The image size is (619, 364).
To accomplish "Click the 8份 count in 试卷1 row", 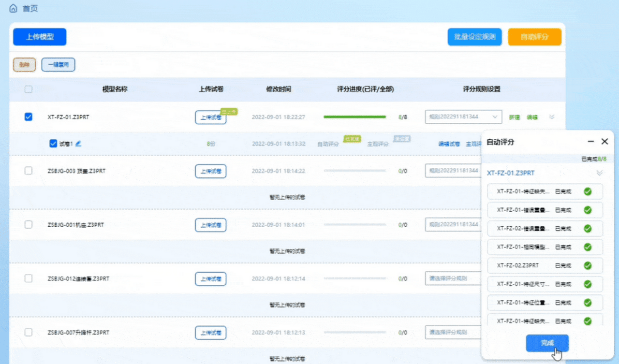I will (211, 144).
